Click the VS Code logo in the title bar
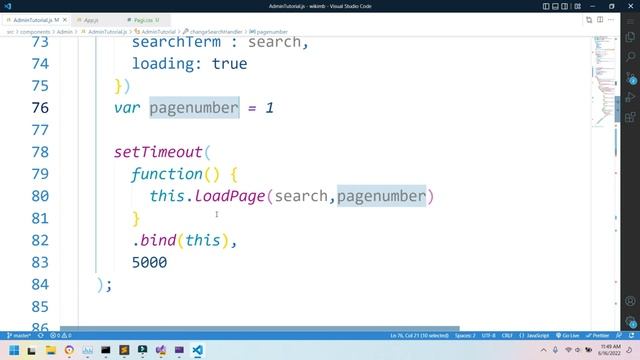Screen dimensions: 640x360 8,6
